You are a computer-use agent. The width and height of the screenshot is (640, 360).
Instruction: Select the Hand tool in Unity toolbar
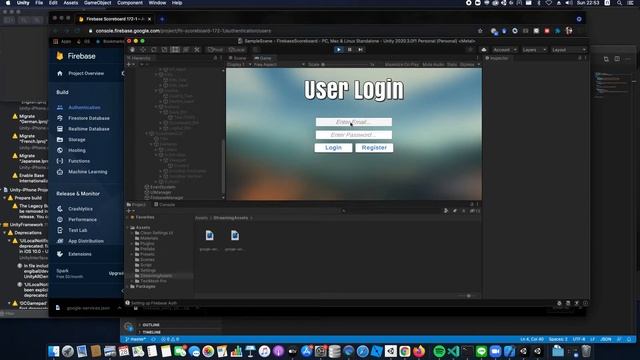point(132,50)
